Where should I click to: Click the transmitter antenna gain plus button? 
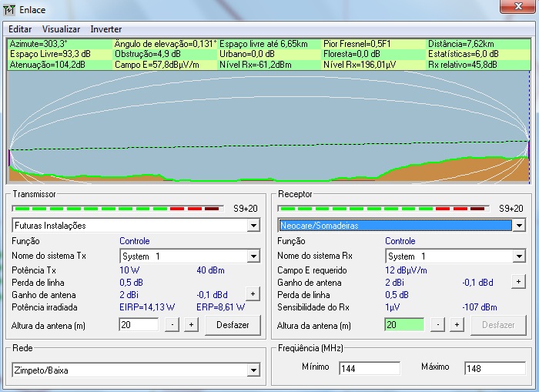(253, 293)
